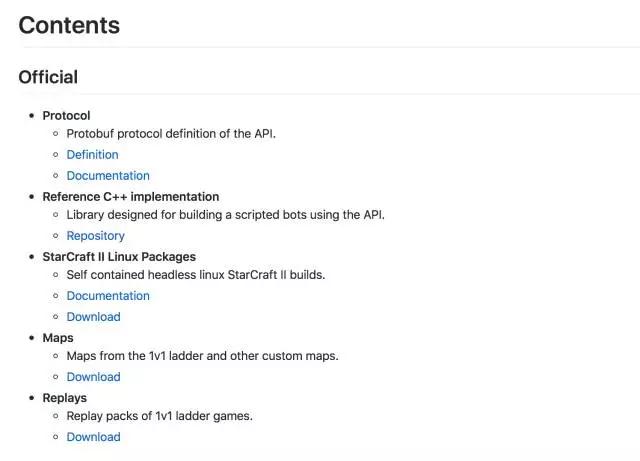The width and height of the screenshot is (640, 461).
Task: Click the bold Replays list item
Action: [64, 398]
